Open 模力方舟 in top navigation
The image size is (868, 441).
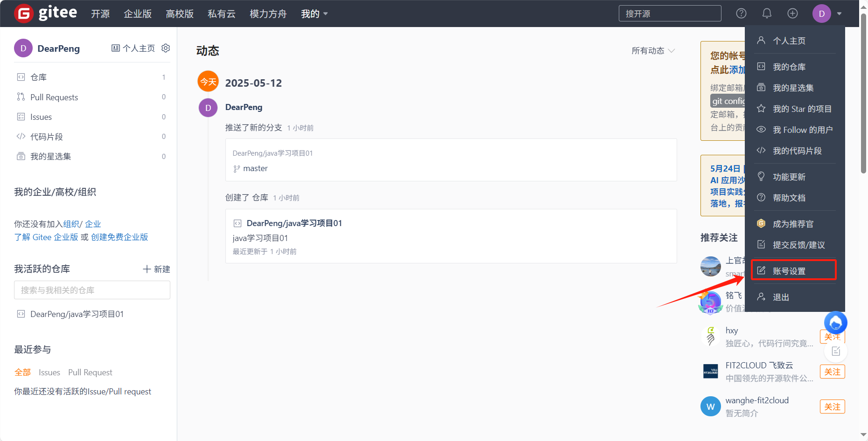pyautogui.click(x=268, y=14)
